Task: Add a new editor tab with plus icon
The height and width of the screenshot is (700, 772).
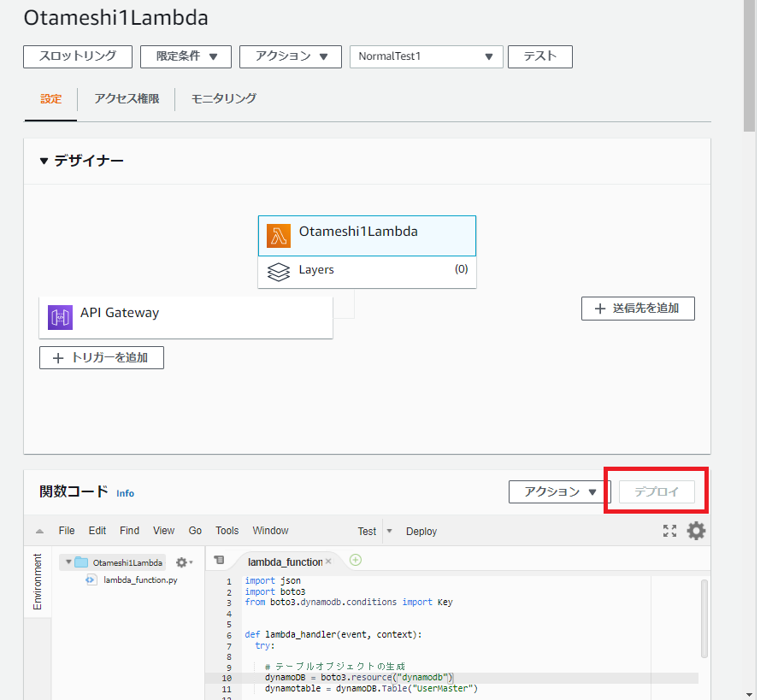Action: (356, 560)
